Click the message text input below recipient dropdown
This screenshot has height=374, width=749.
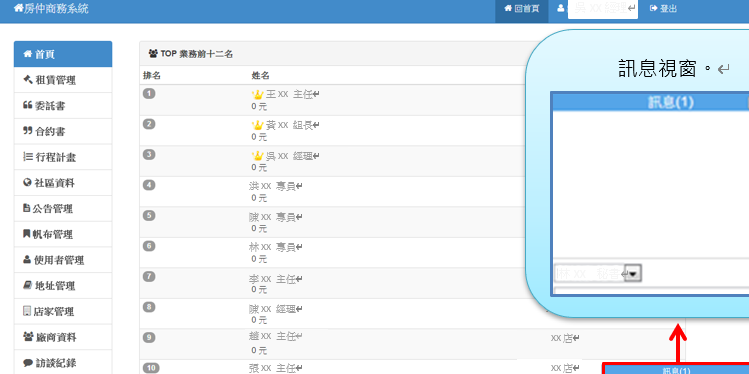[x=652, y=291]
